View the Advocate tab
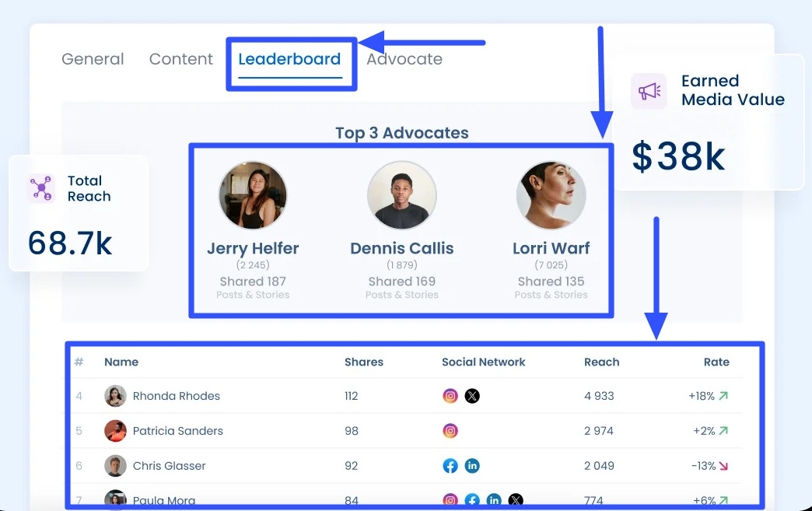 point(404,58)
